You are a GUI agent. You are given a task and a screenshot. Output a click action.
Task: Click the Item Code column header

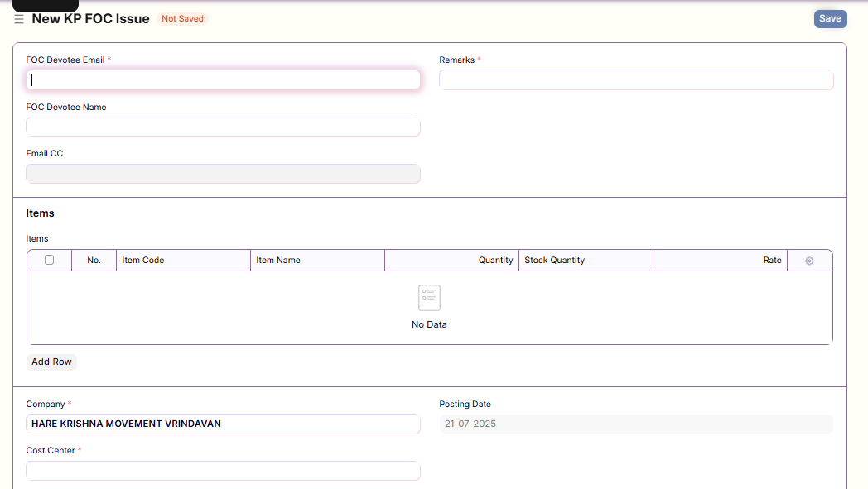(182, 261)
